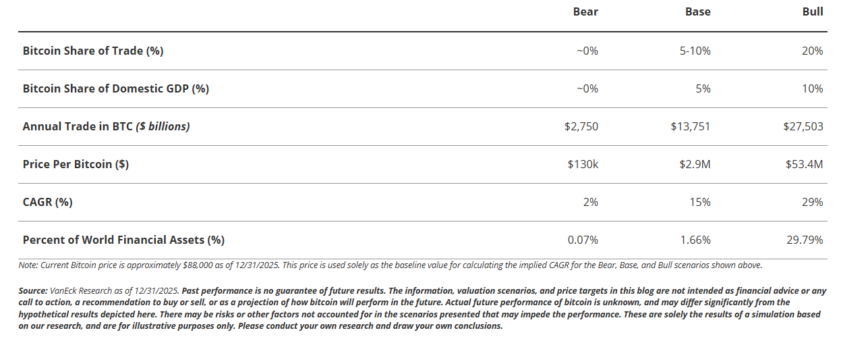Click the $2,750 Bear annual trade value
This screenshot has height=339, width=868.
583,126
